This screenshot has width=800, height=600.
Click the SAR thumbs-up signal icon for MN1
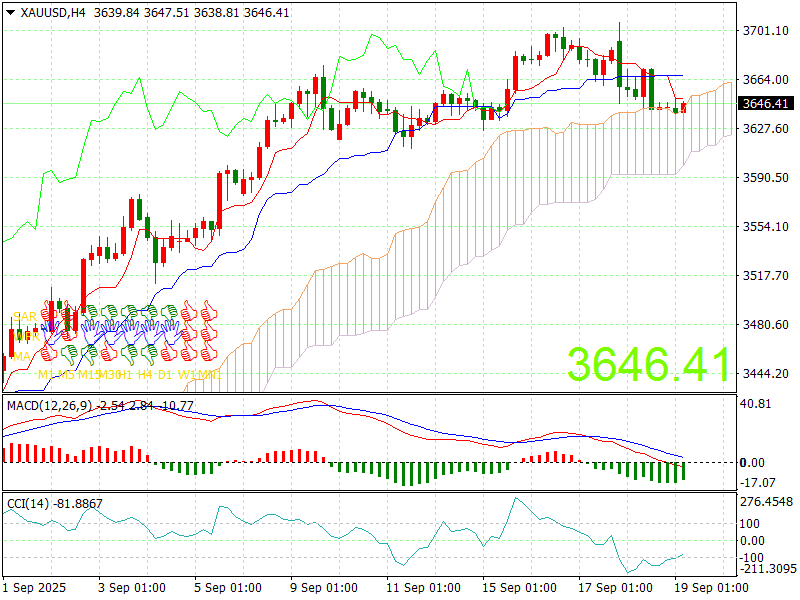209,313
